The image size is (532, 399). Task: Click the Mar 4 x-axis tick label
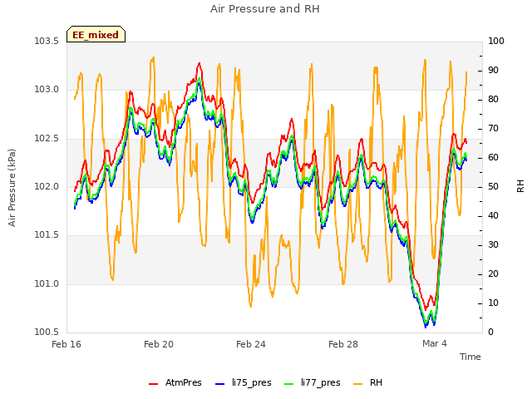(435, 343)
